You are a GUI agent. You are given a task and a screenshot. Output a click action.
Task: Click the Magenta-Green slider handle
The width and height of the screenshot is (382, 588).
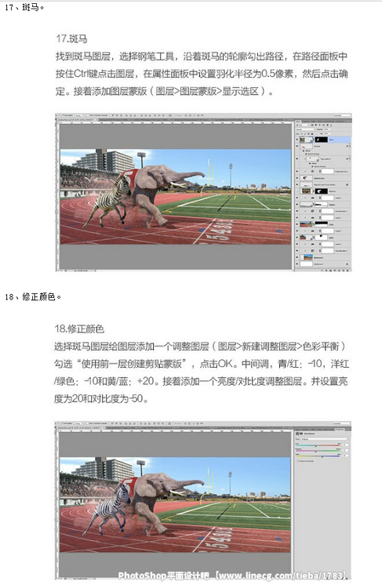(x=315, y=452)
